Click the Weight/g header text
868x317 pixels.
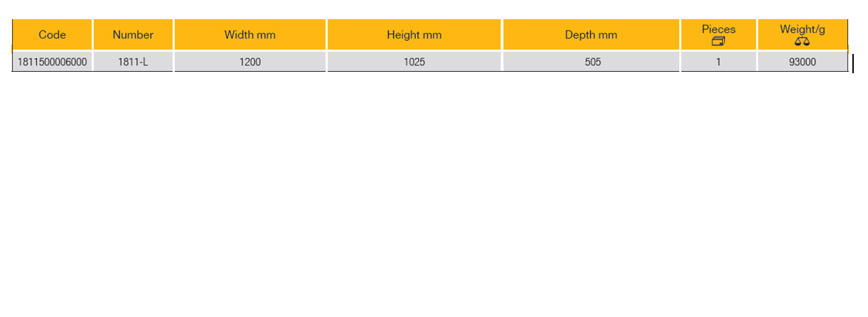point(802,29)
